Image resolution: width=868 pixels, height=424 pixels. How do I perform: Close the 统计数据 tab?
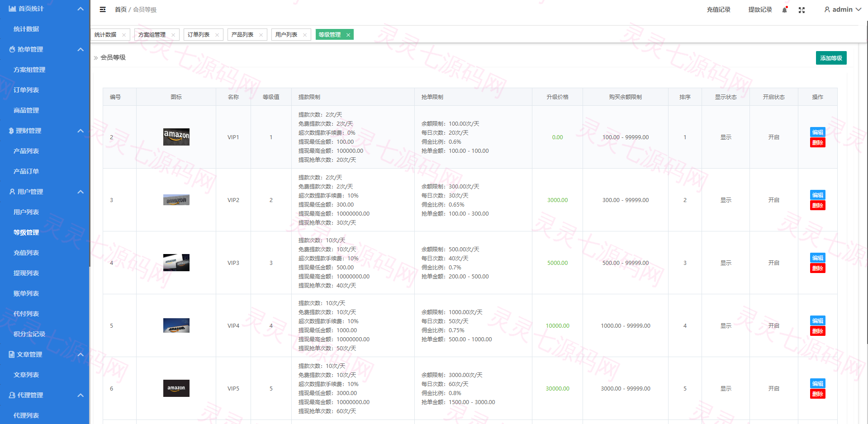point(124,35)
